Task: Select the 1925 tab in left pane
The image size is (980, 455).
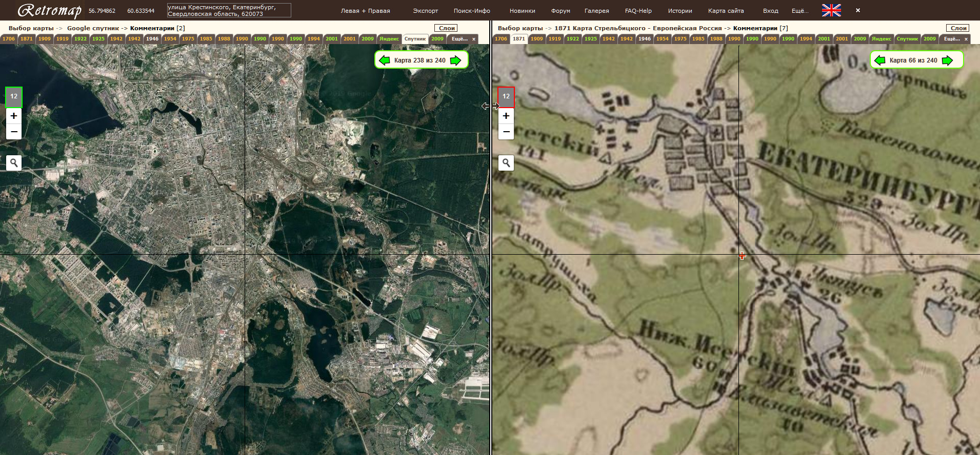Action: [x=98, y=39]
